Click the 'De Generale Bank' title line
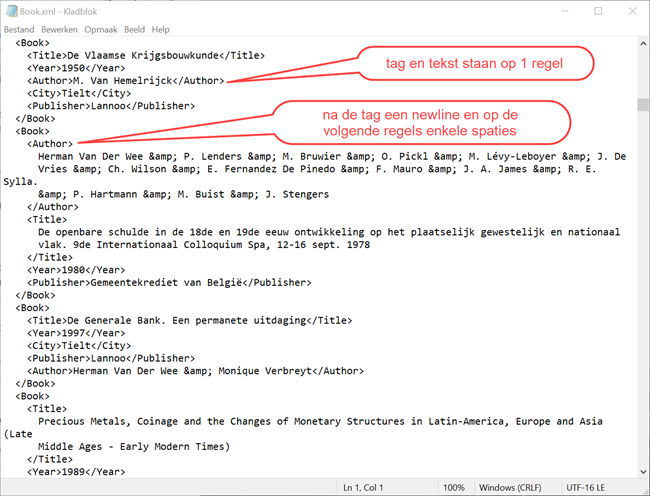This screenshot has height=496, width=650. [x=189, y=321]
